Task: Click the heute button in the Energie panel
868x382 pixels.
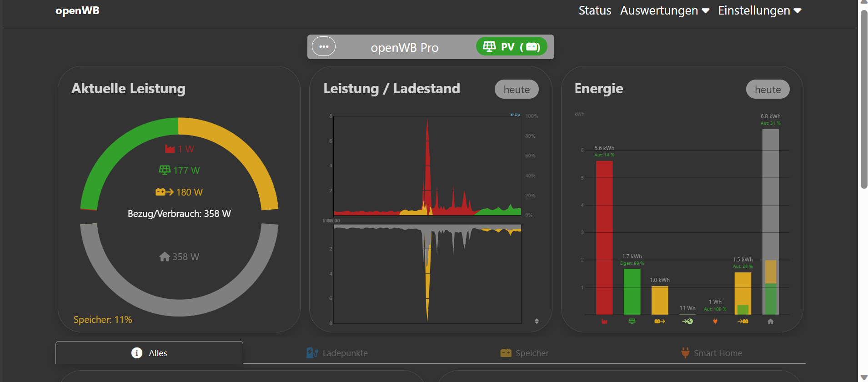Action: pyautogui.click(x=768, y=90)
